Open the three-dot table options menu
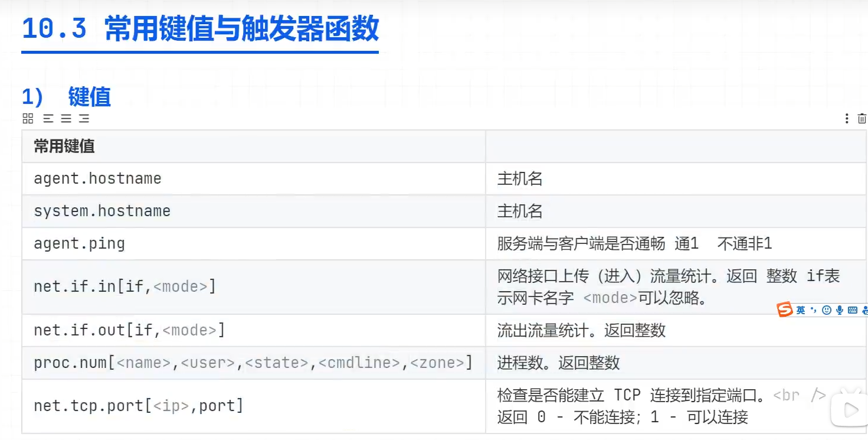Viewport: 868px width, 440px height. click(847, 119)
